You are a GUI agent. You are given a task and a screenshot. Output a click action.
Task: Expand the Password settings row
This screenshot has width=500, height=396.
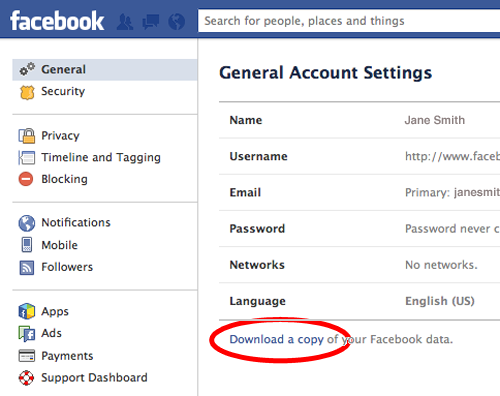pos(359,229)
